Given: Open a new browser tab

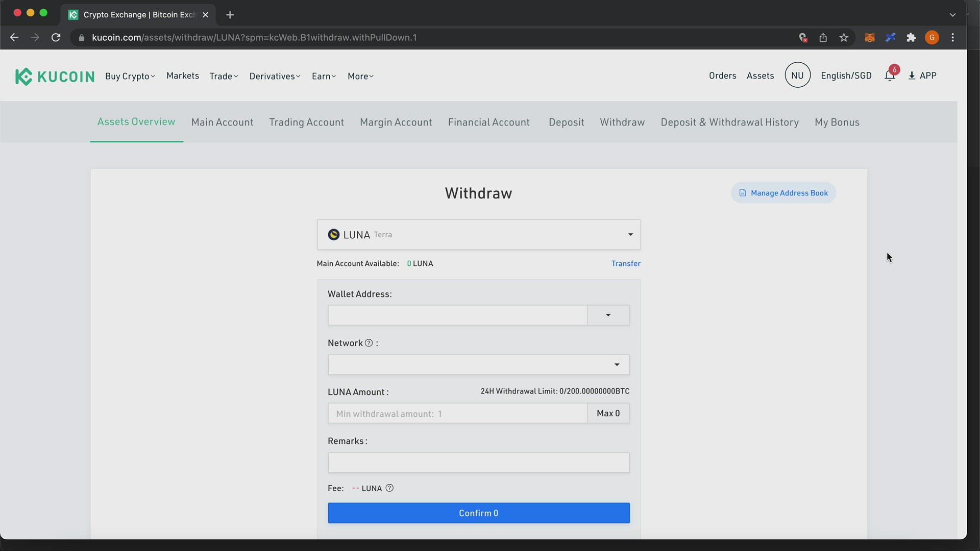Looking at the screenshot, I should 230,15.
